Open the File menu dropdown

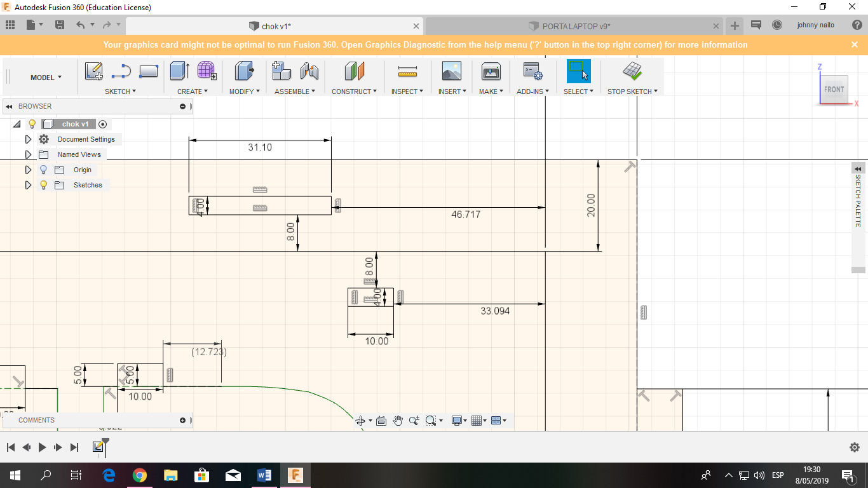point(34,25)
